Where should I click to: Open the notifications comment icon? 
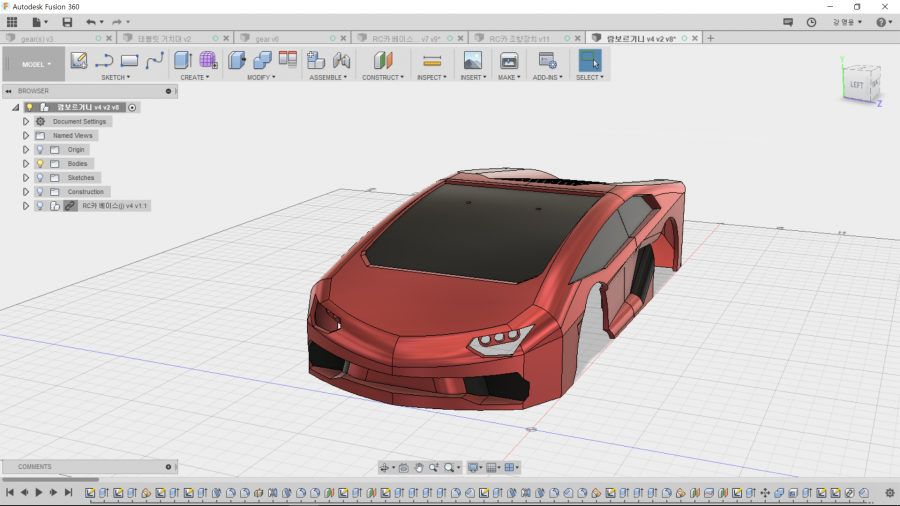point(788,22)
